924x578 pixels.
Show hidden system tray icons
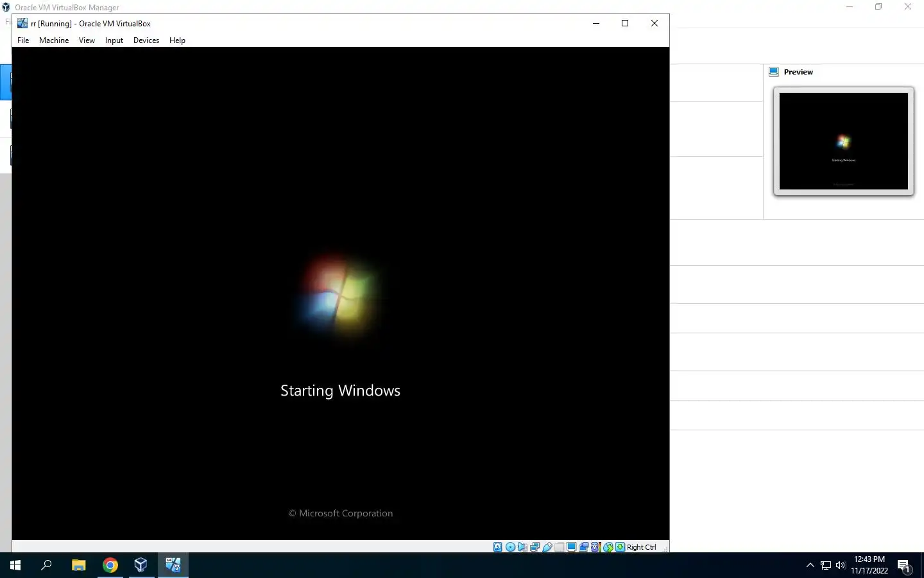[810, 565]
